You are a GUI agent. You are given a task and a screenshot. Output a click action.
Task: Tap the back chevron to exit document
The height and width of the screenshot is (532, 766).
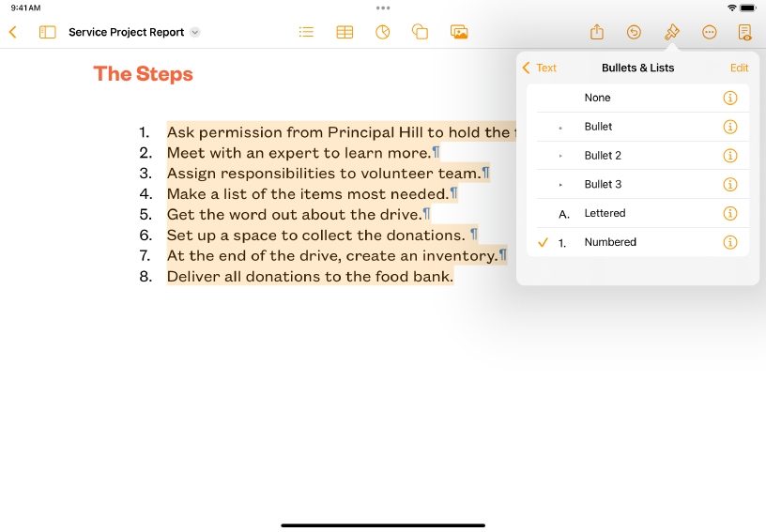coord(13,32)
